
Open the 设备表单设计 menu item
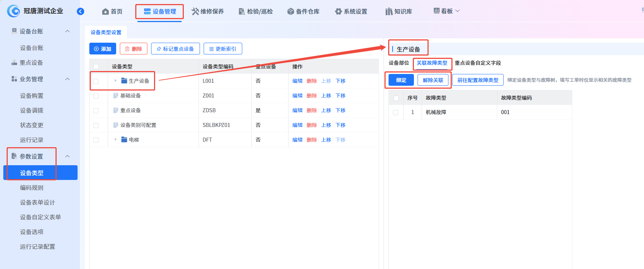click(37, 202)
